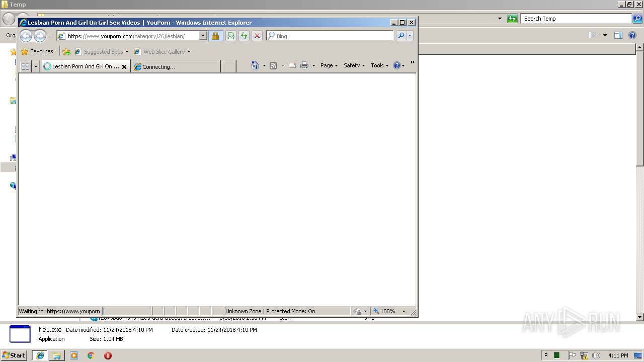This screenshot has height=362, width=644.
Task: Click the Bing search input field
Action: [330, 36]
